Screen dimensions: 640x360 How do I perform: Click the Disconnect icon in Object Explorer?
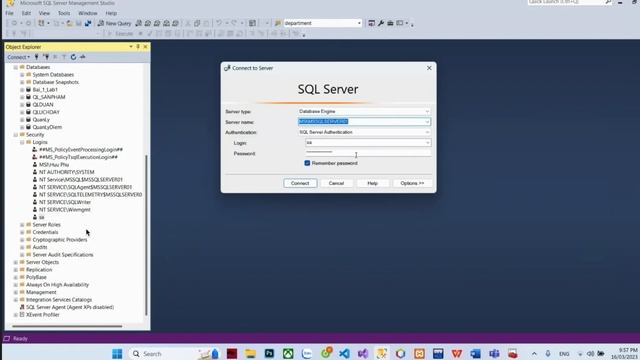[46, 57]
